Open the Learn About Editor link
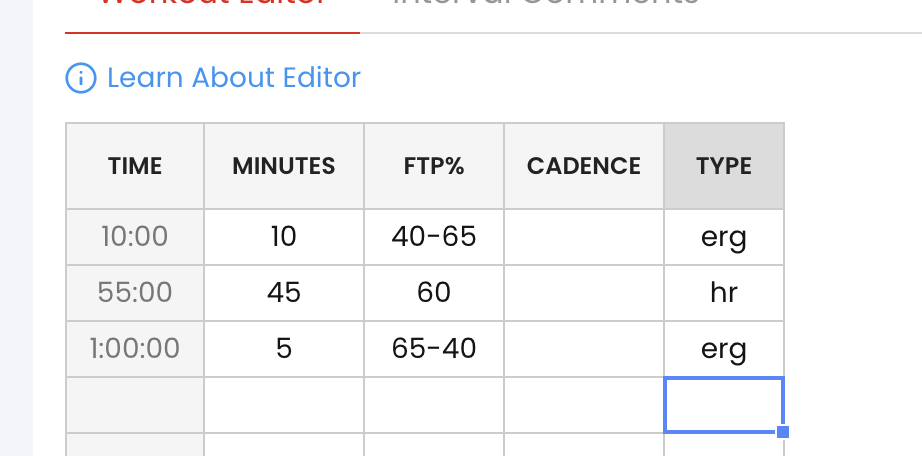 click(233, 78)
